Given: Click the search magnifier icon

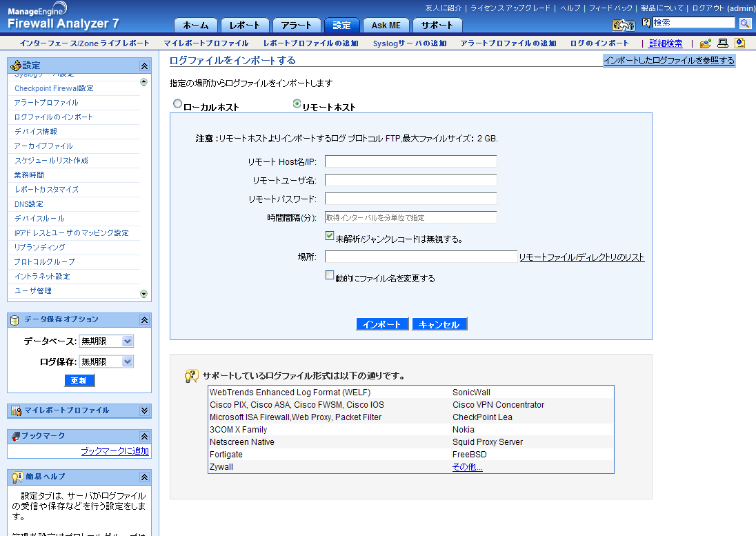Looking at the screenshot, I should (x=744, y=23).
